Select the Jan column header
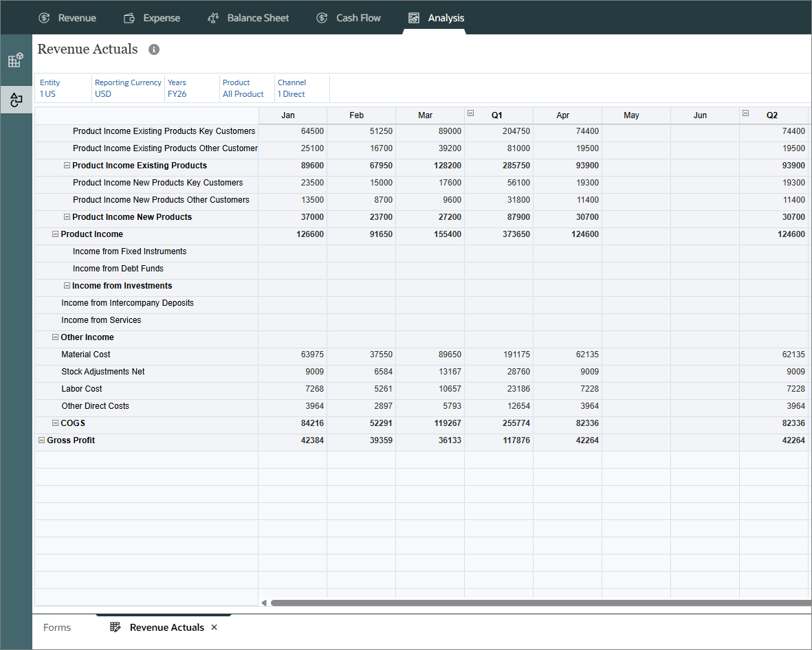Image resolution: width=812 pixels, height=650 pixels. coord(293,115)
